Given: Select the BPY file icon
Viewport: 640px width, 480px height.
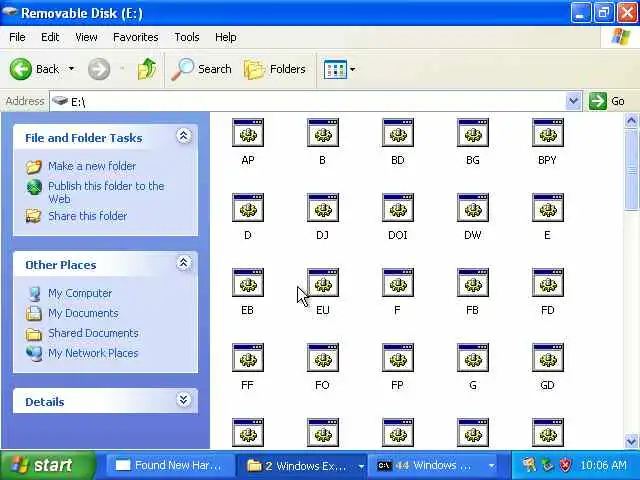Looking at the screenshot, I should (x=548, y=133).
